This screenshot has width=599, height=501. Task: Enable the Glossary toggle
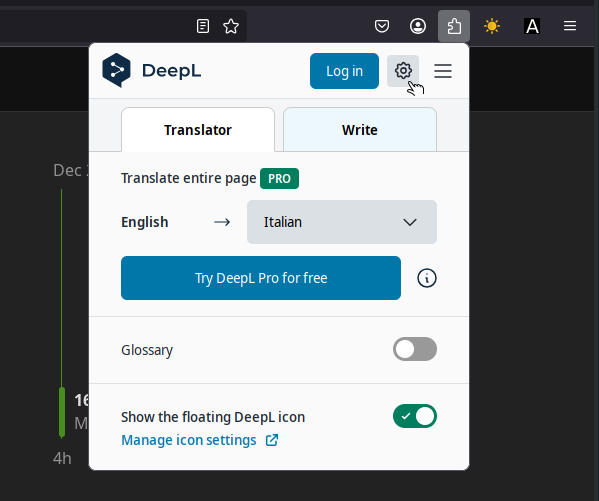tap(415, 349)
